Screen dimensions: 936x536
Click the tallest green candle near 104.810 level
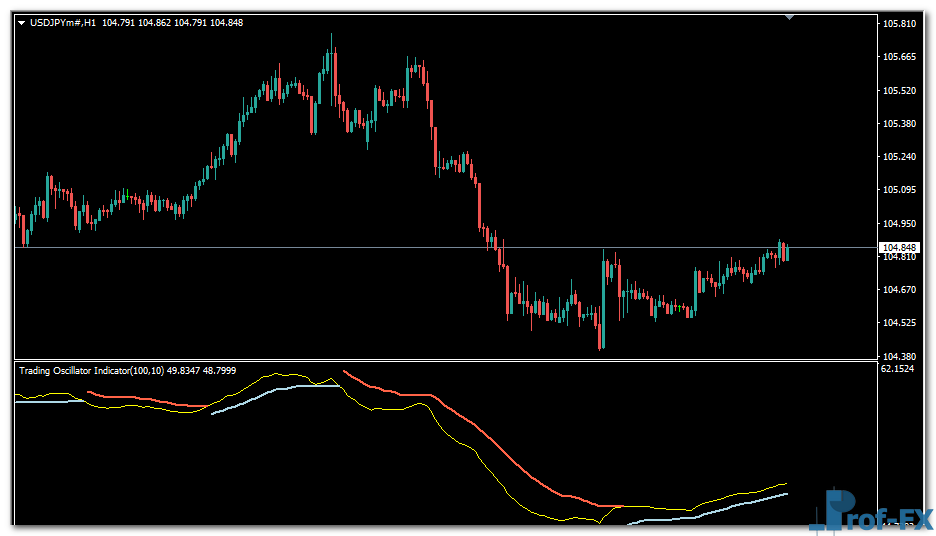point(604,300)
